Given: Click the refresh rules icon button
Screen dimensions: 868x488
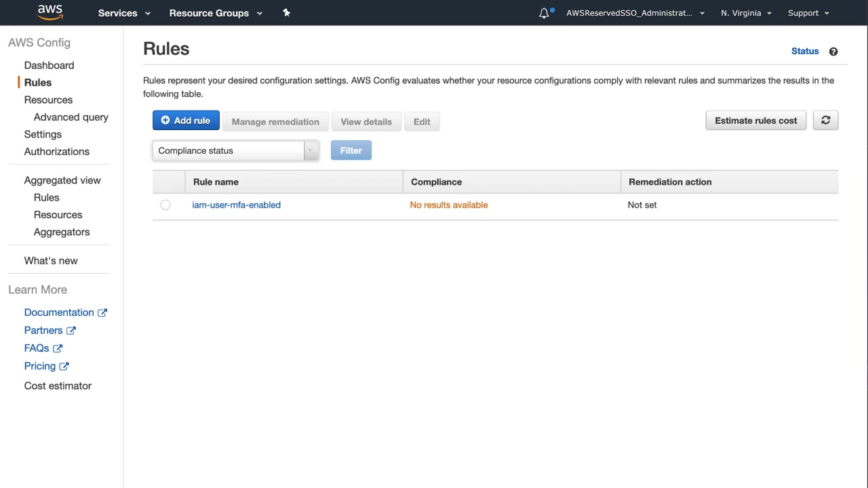Looking at the screenshot, I should point(825,121).
